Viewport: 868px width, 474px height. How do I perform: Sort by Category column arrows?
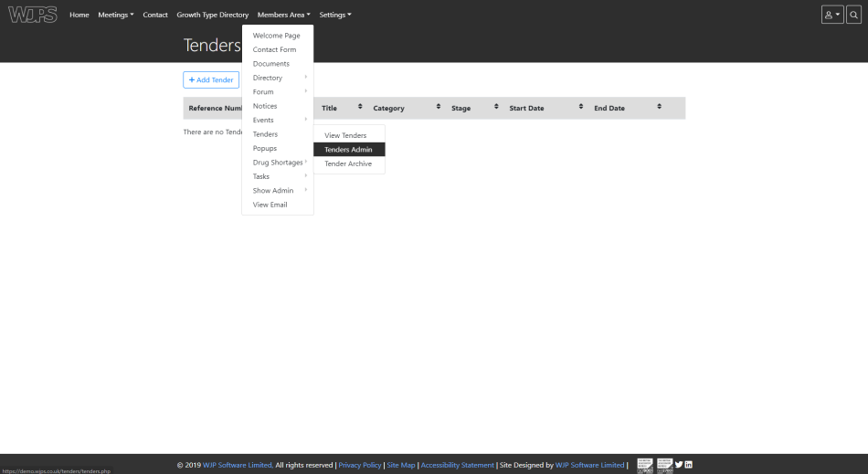point(438,106)
